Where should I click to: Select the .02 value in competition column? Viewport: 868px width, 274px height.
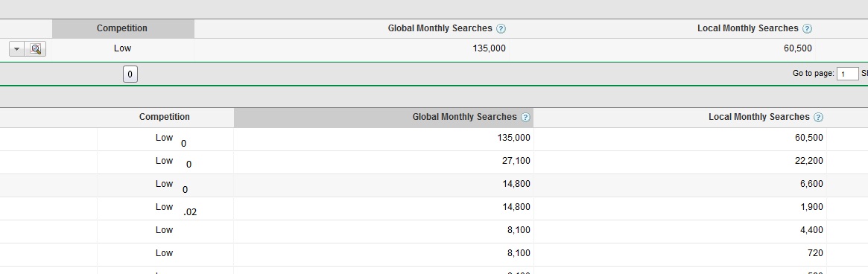(190, 212)
